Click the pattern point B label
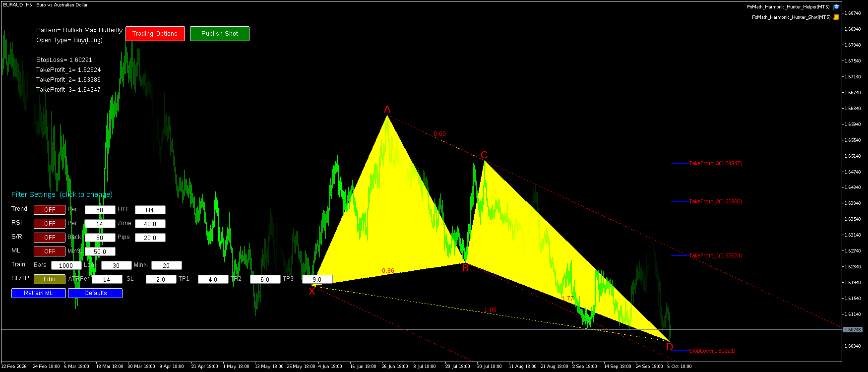 coord(465,268)
